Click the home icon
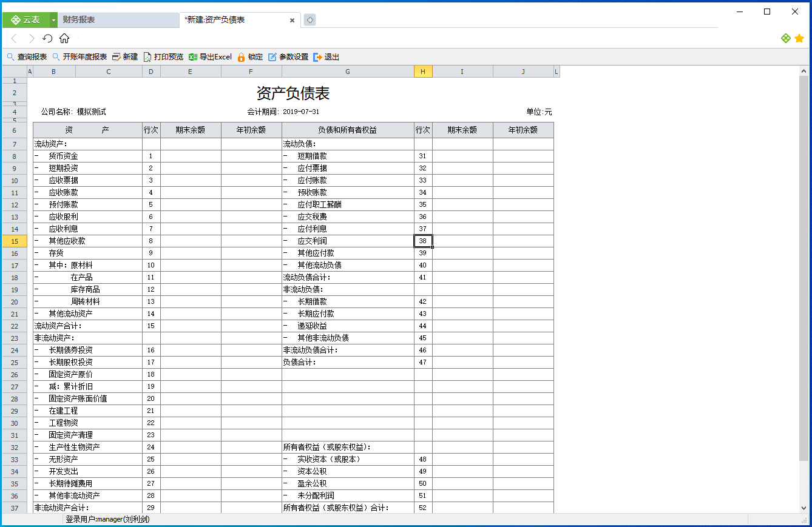 (x=64, y=38)
